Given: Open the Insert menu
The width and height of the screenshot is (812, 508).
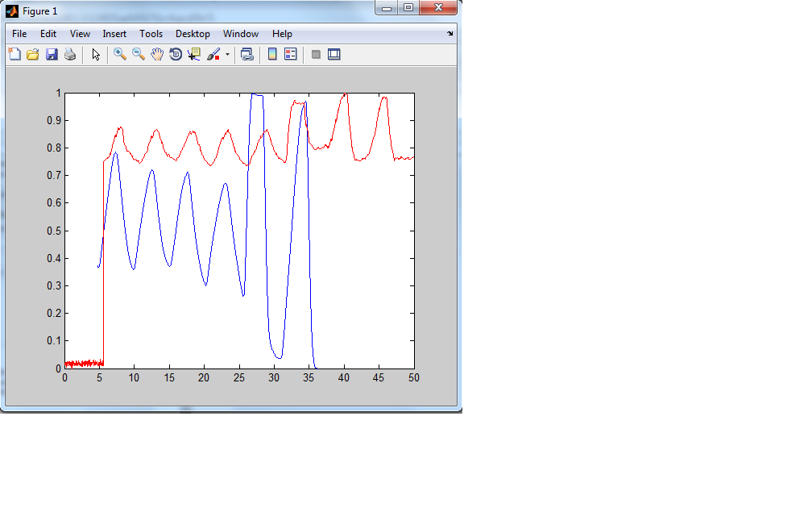Looking at the screenshot, I should 114,34.
